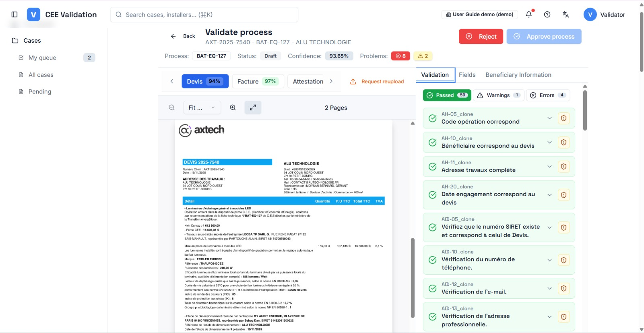Viewport: 644px width, 333px height.
Task: Select the Devis 94% document tab
Action: point(205,81)
